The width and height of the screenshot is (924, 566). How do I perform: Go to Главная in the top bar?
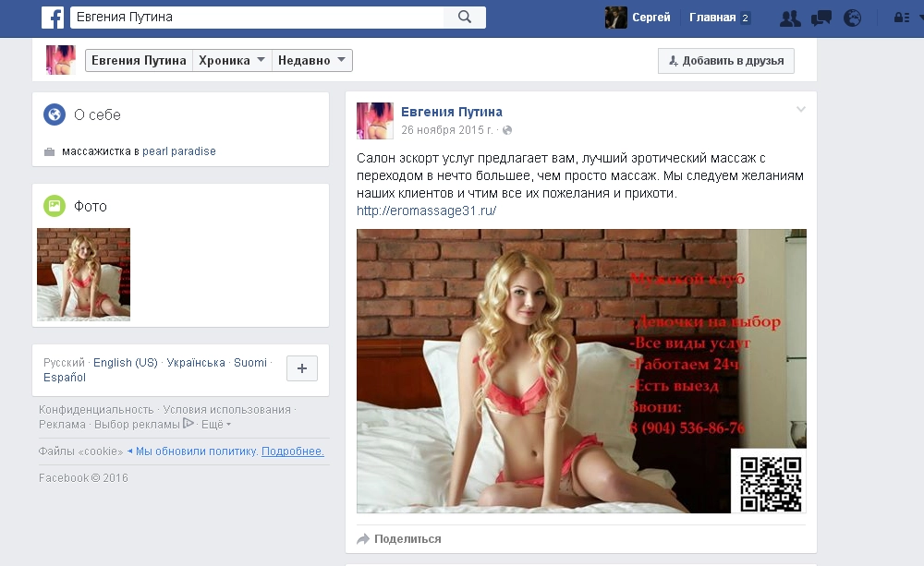pyautogui.click(x=712, y=18)
